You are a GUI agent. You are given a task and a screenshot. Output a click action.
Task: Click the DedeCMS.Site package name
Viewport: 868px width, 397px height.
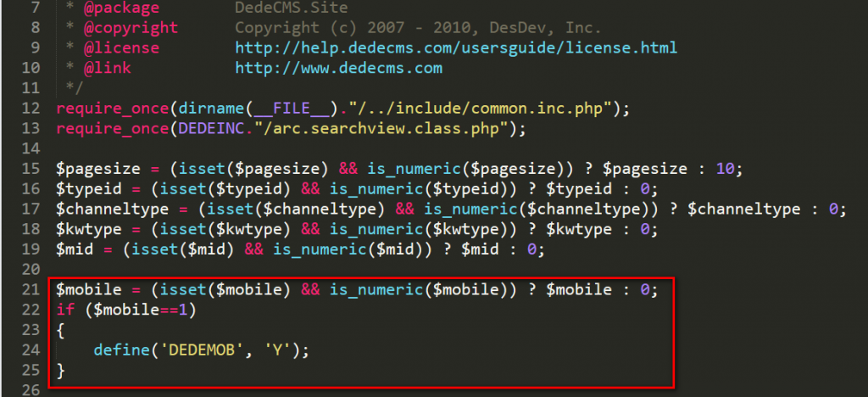tap(292, 8)
